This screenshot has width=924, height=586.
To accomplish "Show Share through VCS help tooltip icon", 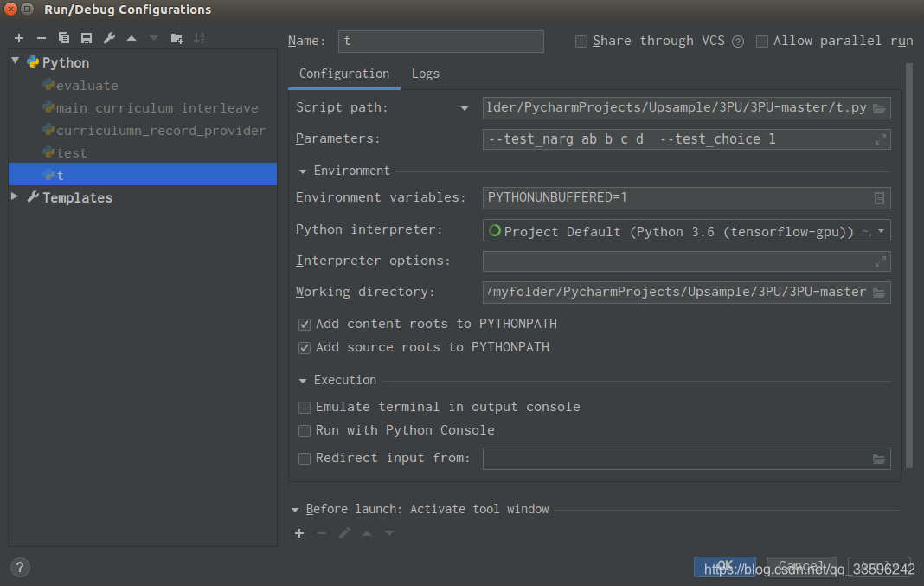I will 738,42.
